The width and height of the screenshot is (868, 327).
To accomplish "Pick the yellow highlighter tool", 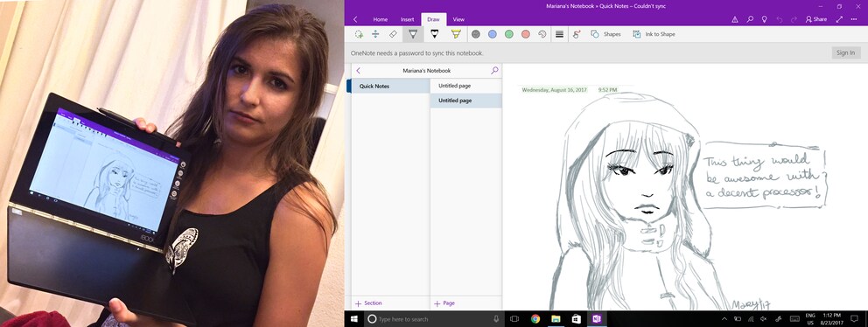I will pyautogui.click(x=456, y=34).
